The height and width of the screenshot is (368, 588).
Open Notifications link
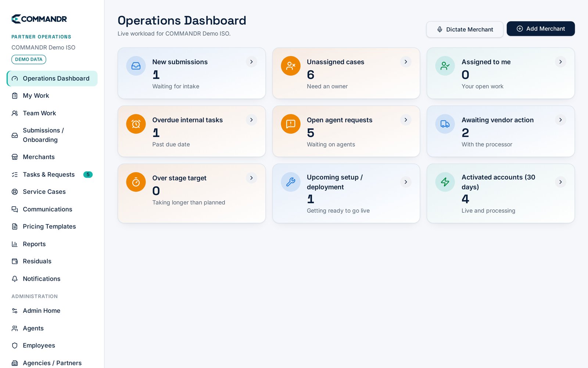click(x=52, y=279)
